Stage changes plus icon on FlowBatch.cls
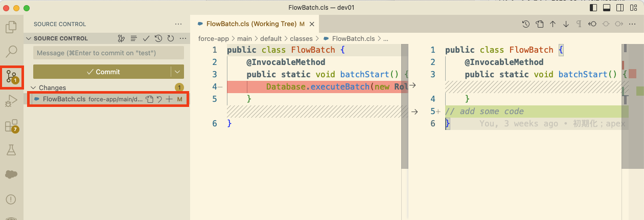The height and width of the screenshot is (220, 644). pos(169,99)
